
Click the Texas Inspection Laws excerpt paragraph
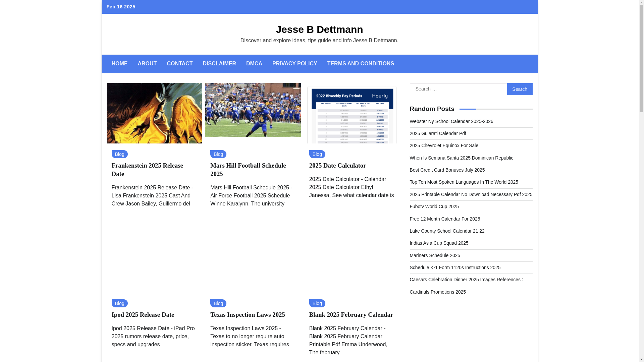point(250,337)
